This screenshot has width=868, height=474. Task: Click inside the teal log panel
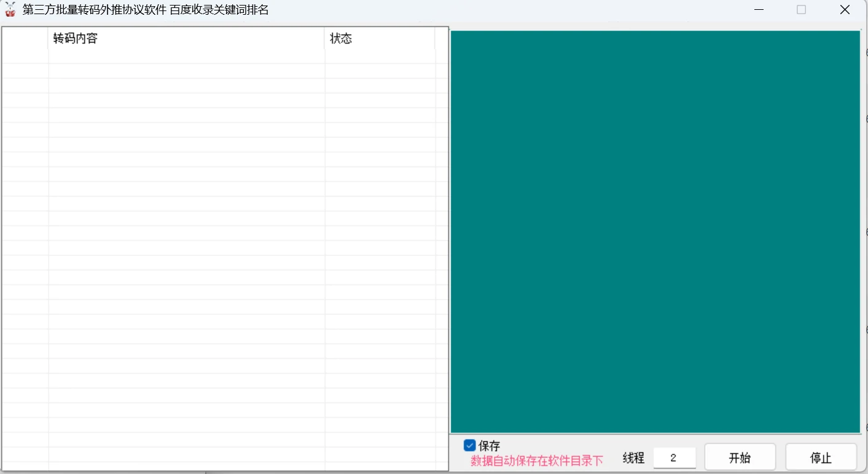click(655, 232)
